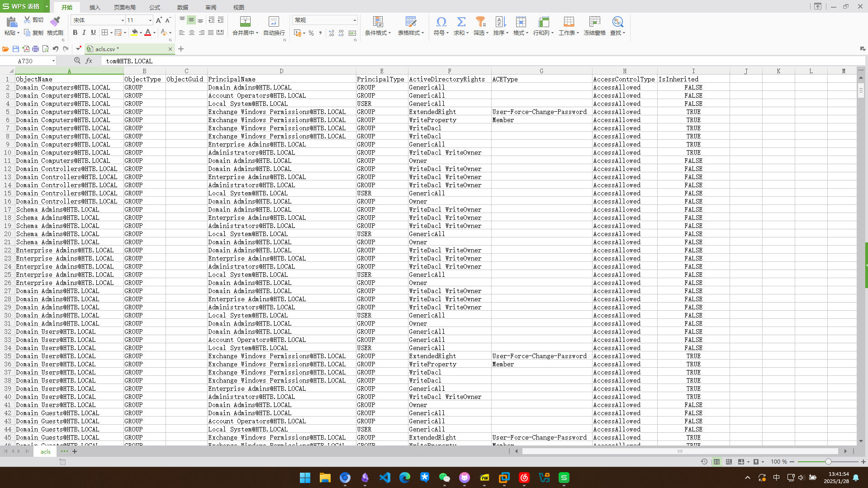Open the Data (数据) ribbon tab
868x488 pixels.
pyautogui.click(x=182, y=7)
